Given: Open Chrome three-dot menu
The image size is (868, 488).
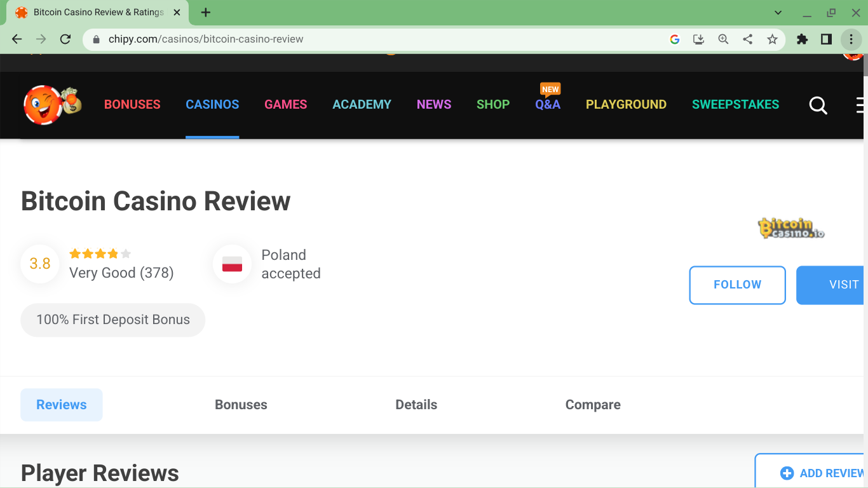Looking at the screenshot, I should pos(851,39).
